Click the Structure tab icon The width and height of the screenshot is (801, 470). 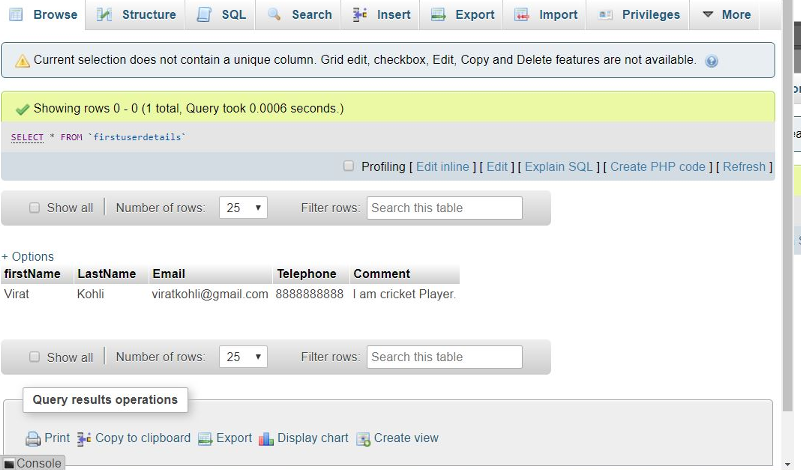104,14
